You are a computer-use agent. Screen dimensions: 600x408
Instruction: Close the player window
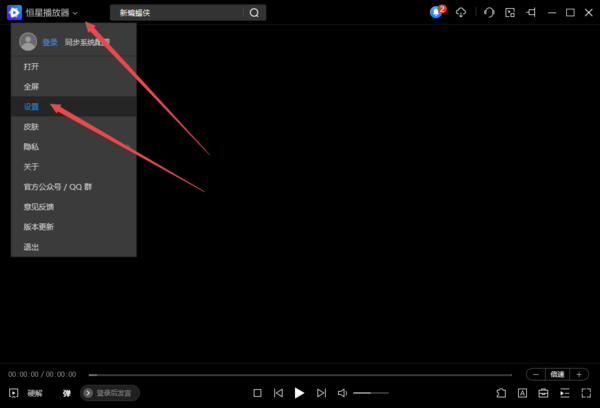pos(589,13)
